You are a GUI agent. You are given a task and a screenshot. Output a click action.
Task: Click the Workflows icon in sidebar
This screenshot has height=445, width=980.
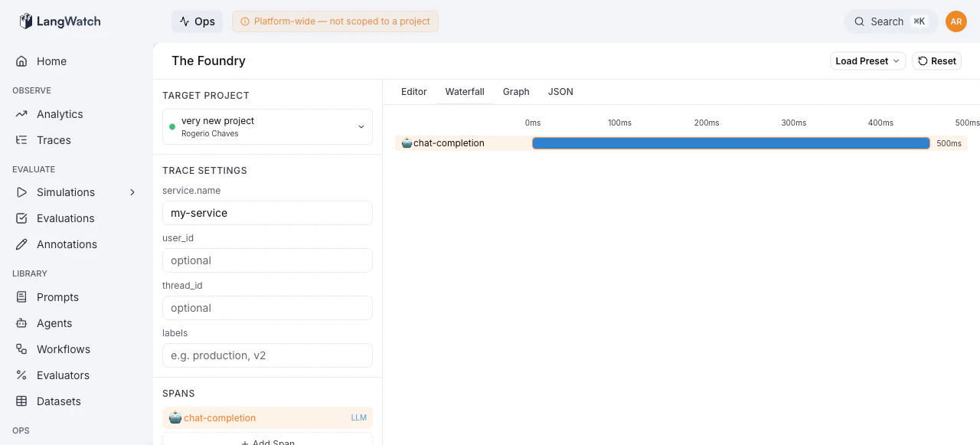pos(21,349)
